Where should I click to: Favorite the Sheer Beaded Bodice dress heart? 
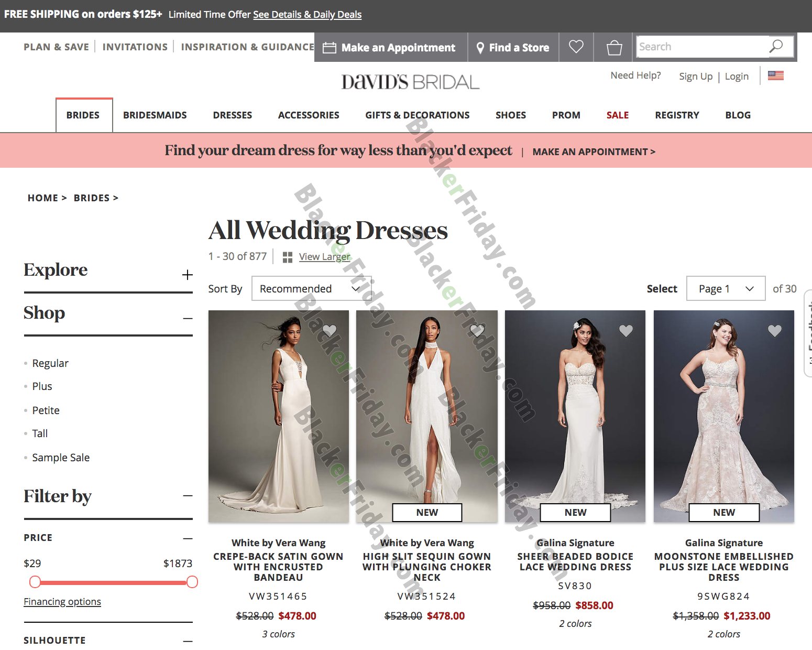[x=626, y=330]
